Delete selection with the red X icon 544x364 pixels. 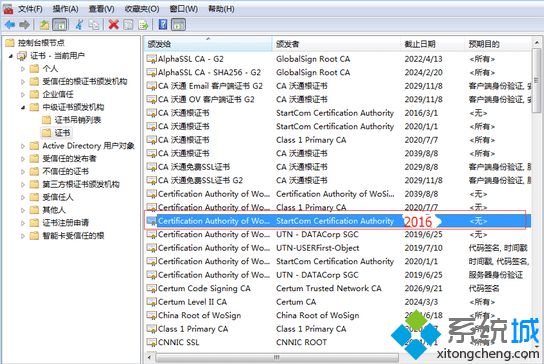[113, 25]
